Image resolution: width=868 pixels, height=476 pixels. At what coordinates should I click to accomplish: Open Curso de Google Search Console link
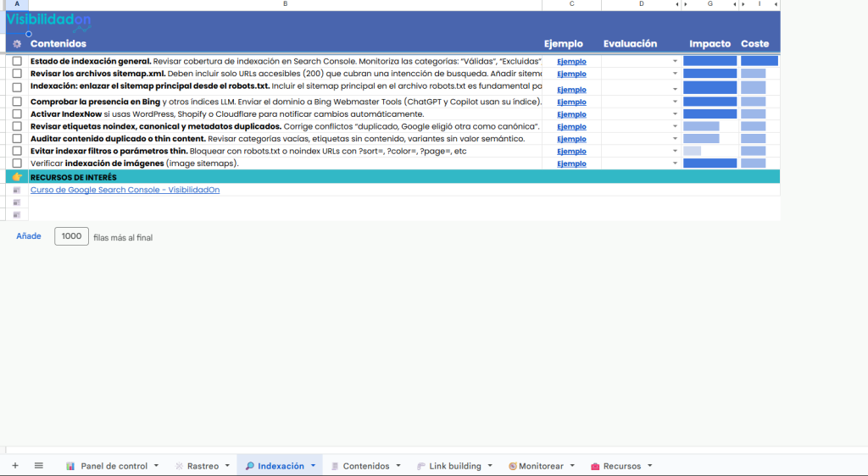[125, 190]
